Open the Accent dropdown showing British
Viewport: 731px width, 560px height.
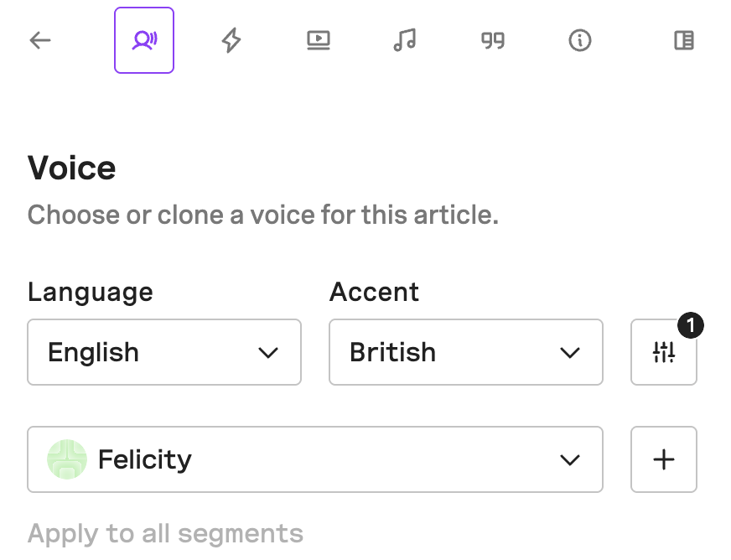point(466,352)
